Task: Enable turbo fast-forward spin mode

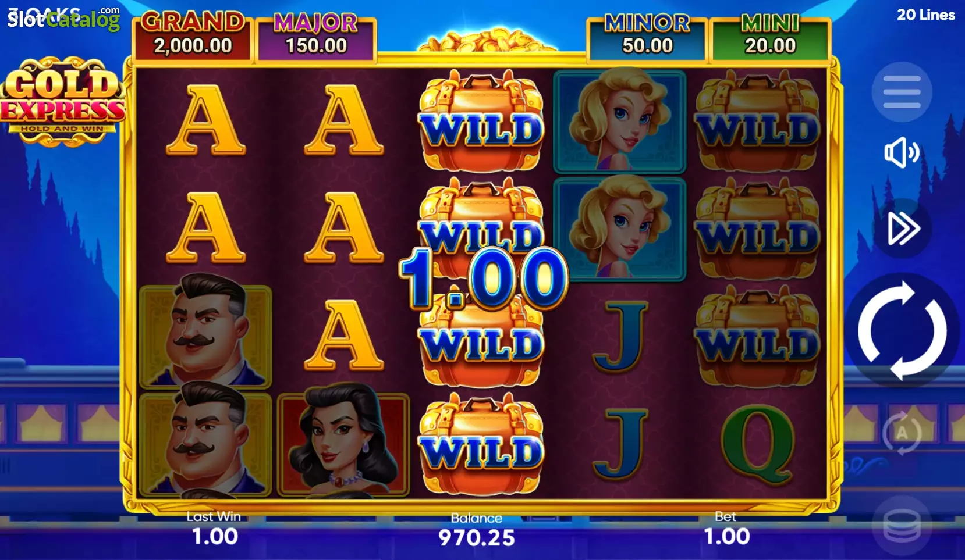Action: [x=902, y=228]
